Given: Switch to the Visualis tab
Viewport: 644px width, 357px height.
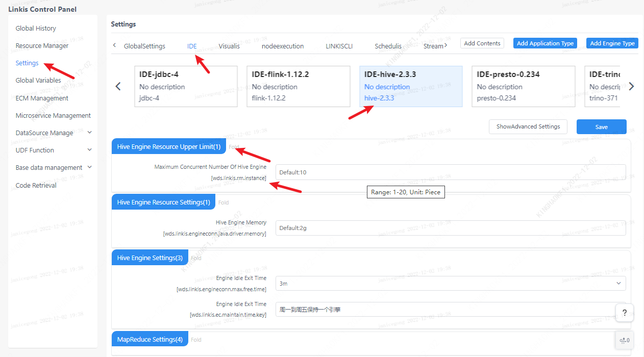Looking at the screenshot, I should (229, 46).
